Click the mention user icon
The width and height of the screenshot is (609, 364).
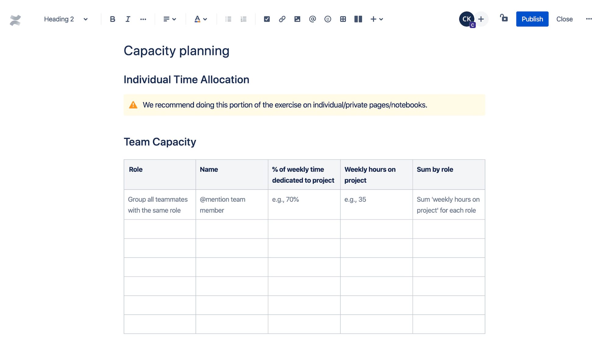(x=311, y=19)
